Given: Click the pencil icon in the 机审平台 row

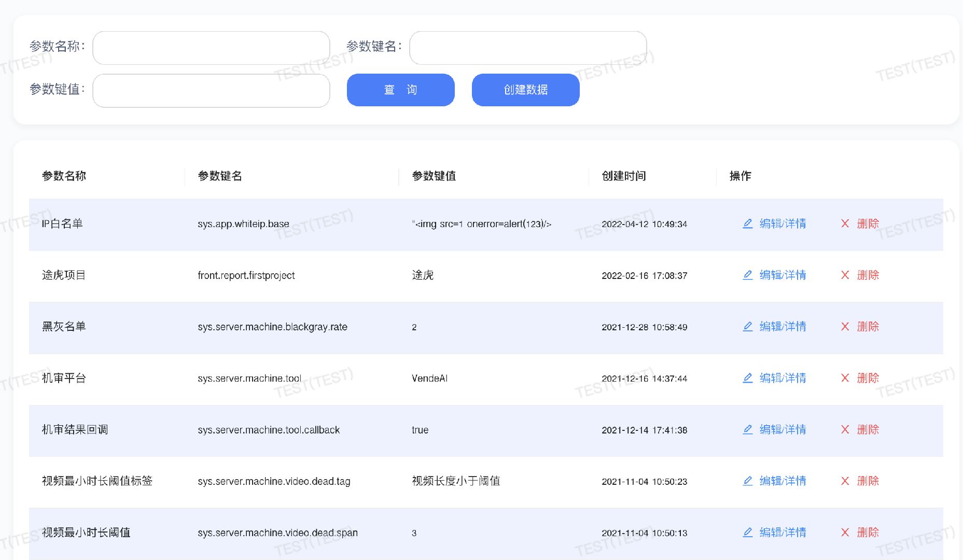Looking at the screenshot, I should click(x=747, y=378).
